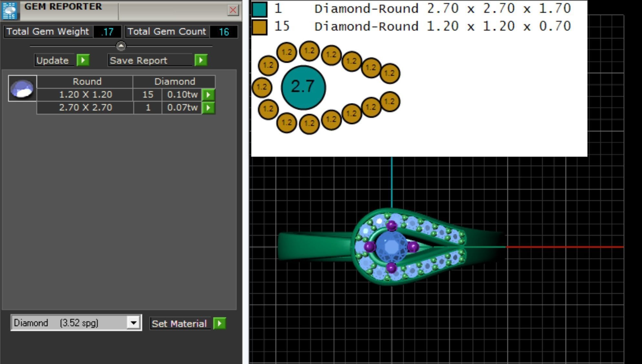Close the Gem Reporter panel
Image resolution: width=642 pixels, height=364 pixels.
(x=233, y=10)
